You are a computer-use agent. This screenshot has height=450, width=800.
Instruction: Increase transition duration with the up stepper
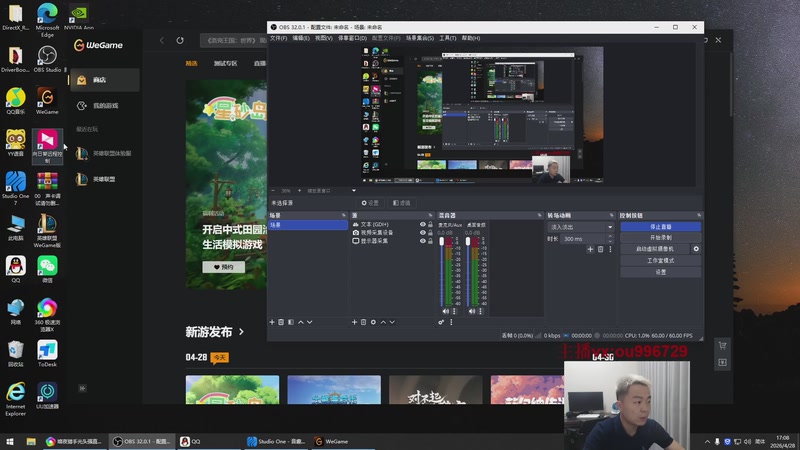click(610, 236)
